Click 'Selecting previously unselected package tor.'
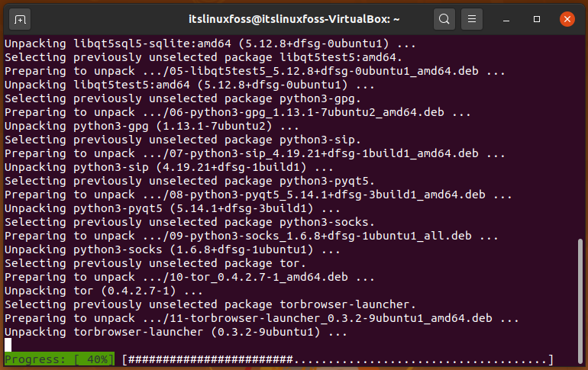 (x=155, y=263)
